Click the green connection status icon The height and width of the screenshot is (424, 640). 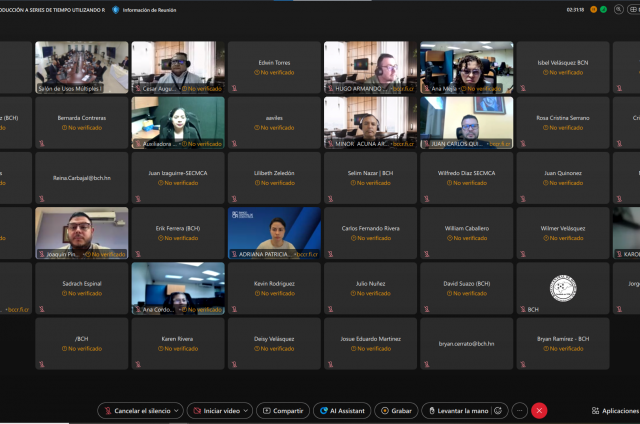603,9
